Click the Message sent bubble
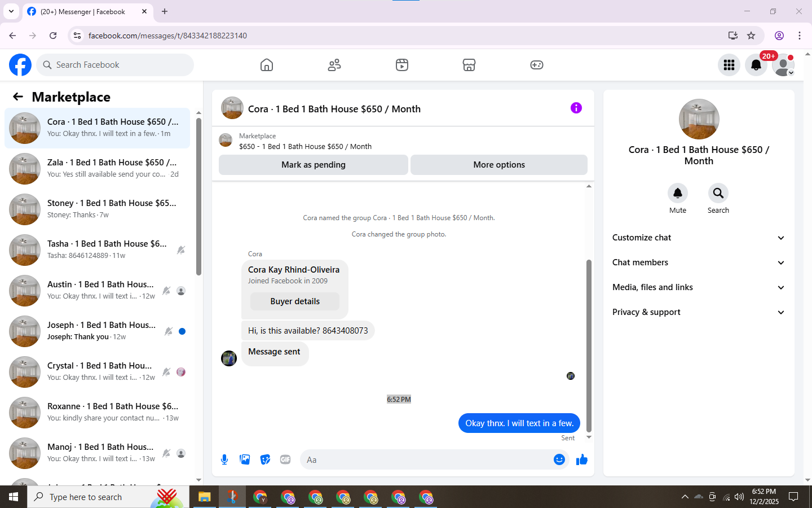 (275, 353)
